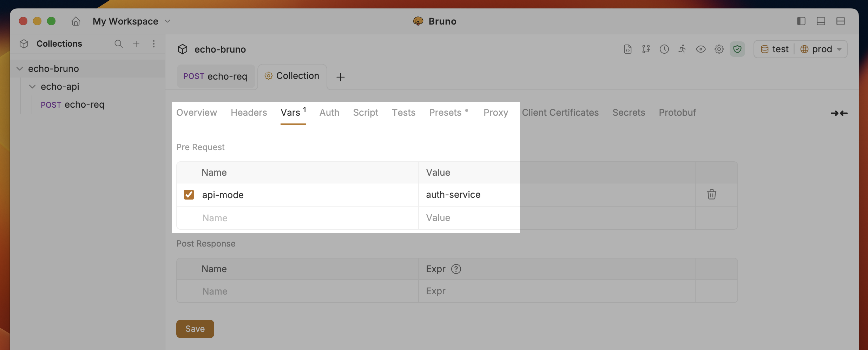Open search in the Collections sidebar
Screen dimensions: 868x350
118,44
